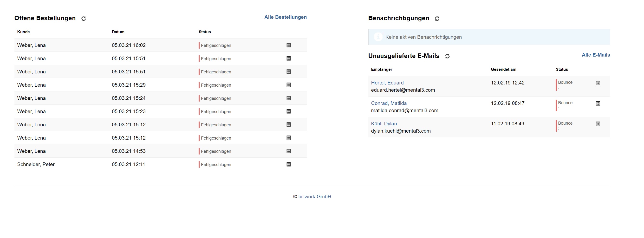Open customer Kühl, Dylan

[384, 124]
